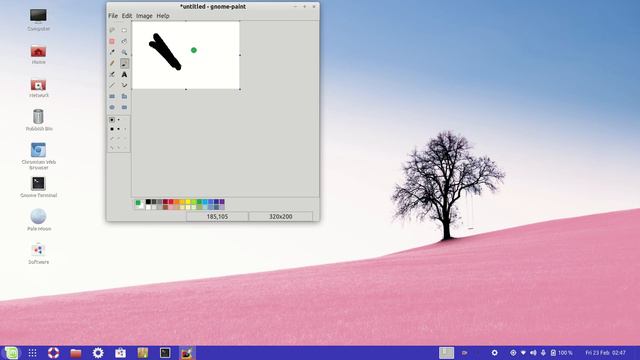The width and height of the screenshot is (640, 360).
Task: Select the rectangle select tool
Action: (124, 30)
